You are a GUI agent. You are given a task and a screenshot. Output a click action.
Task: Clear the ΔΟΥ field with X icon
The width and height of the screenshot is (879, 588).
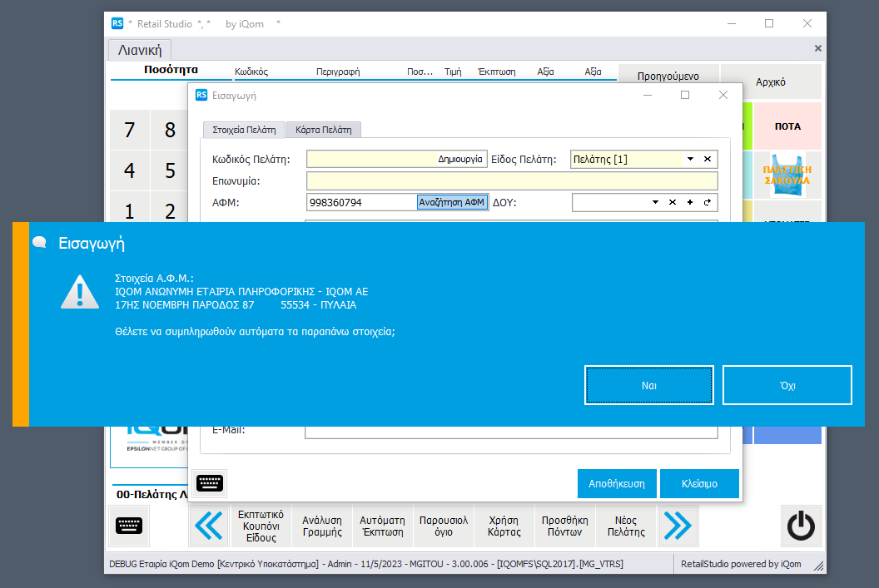pos(673,202)
